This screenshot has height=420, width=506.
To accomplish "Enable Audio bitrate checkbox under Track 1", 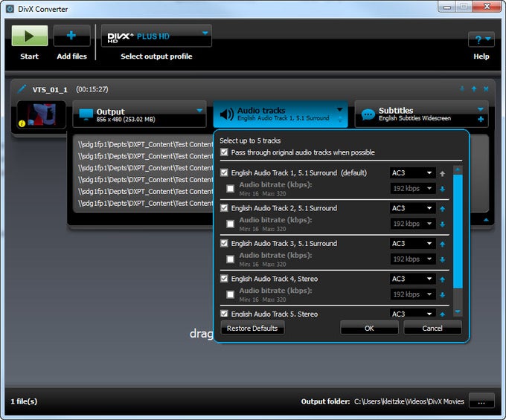I will coord(231,189).
